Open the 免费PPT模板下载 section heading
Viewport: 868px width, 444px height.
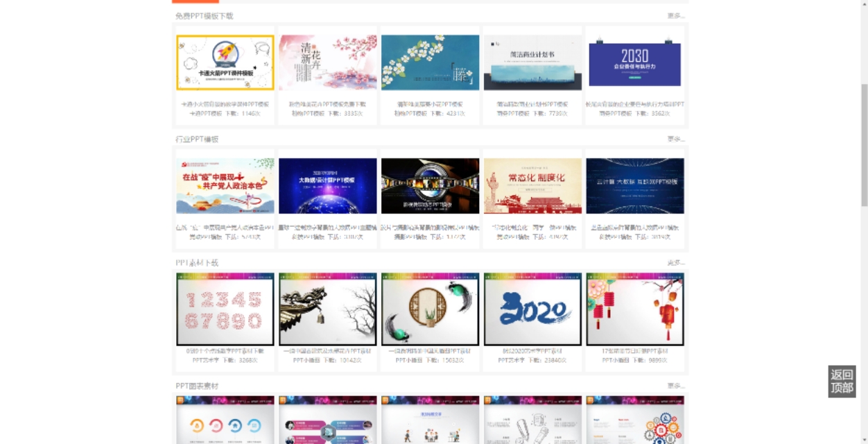tap(205, 15)
